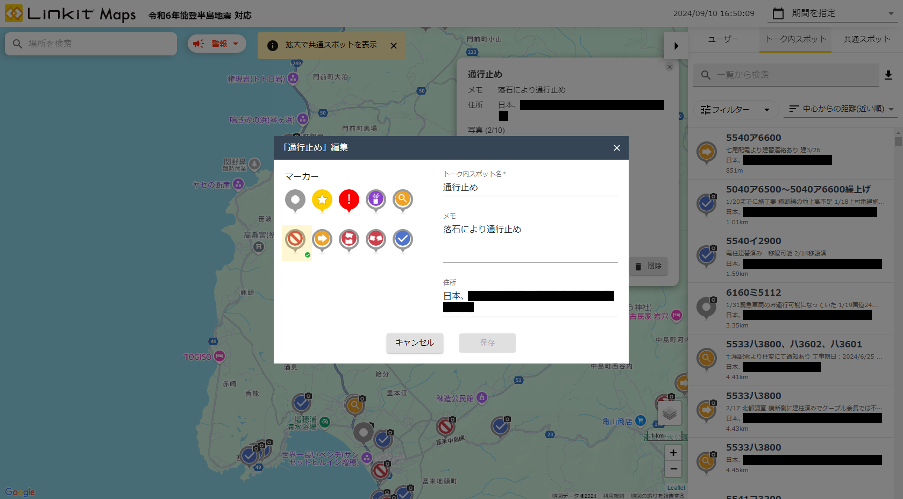This screenshot has height=499, width=903.
Task: Switch to the 共通スポット tab
Action: 867,39
